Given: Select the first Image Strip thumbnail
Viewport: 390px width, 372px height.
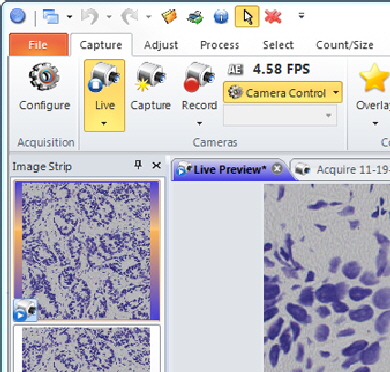Looking at the screenshot, I should [x=87, y=251].
